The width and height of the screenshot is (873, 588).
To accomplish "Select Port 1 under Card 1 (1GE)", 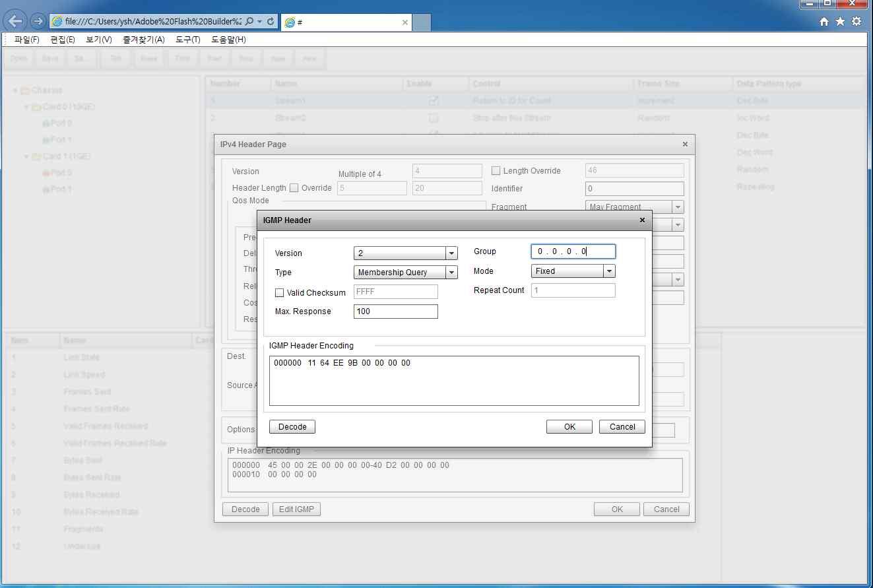I will [57, 189].
